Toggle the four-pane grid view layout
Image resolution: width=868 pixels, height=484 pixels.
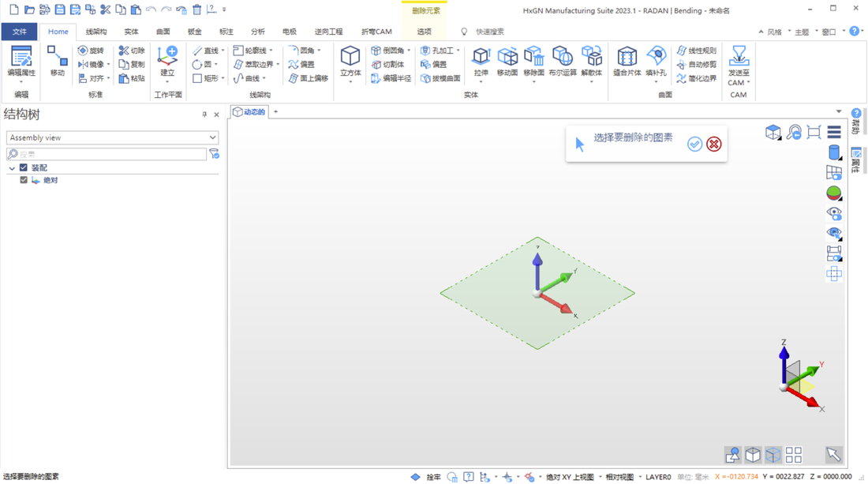click(794, 455)
